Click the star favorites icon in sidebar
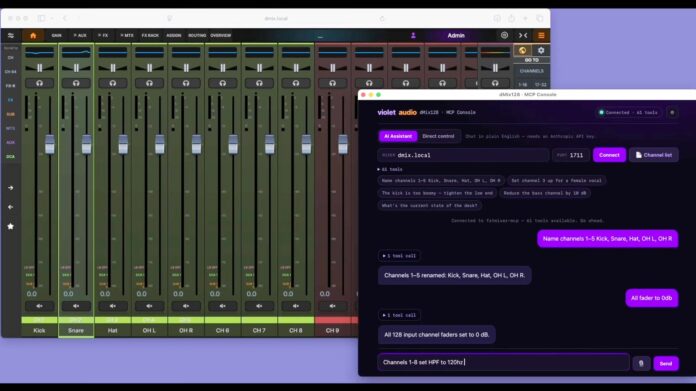 tap(10, 226)
